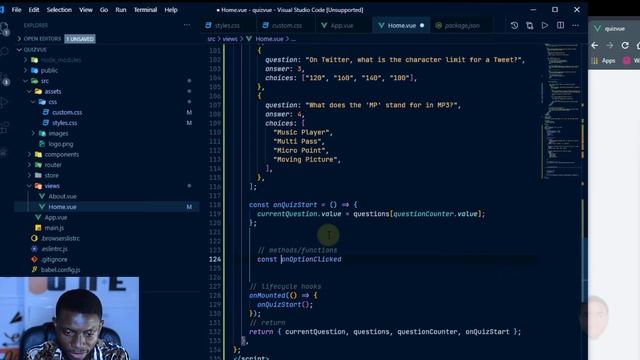The height and width of the screenshot is (360, 640).
Task: Open the Help menu
Action: click(x=171, y=10)
